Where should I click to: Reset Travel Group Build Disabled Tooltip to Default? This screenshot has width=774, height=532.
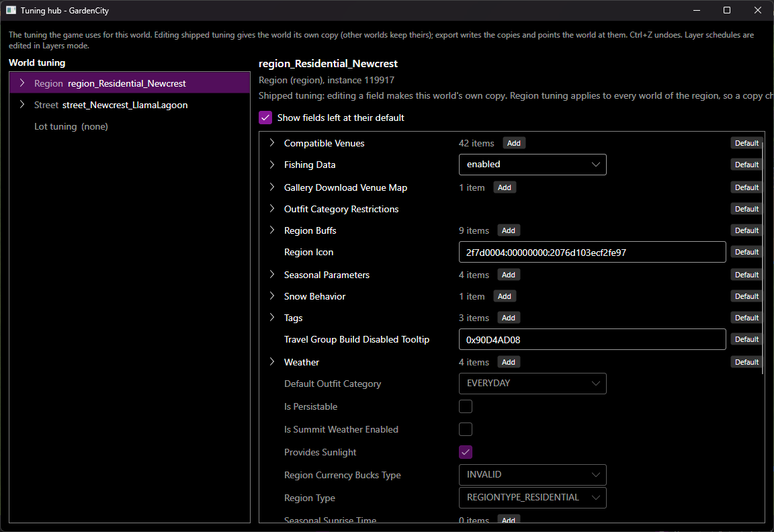(746, 339)
